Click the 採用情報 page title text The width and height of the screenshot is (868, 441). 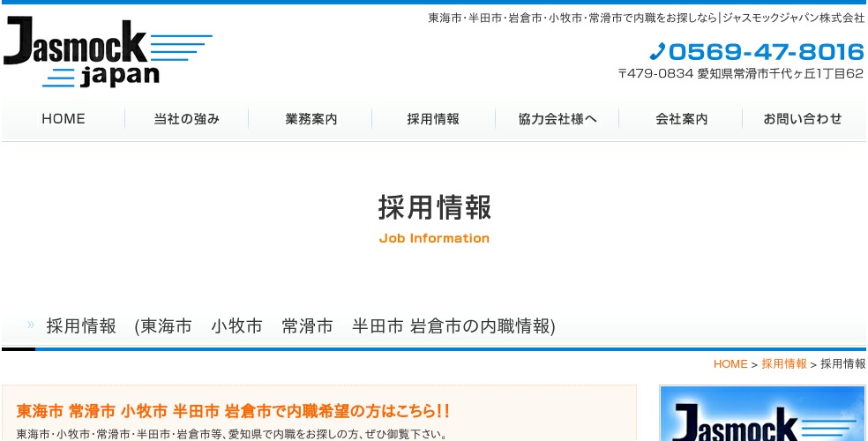click(x=435, y=207)
